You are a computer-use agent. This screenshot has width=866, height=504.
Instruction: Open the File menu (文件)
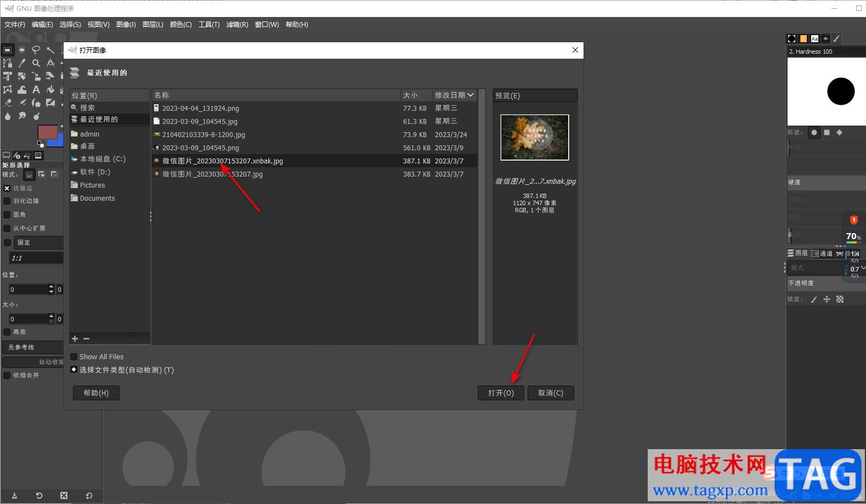point(15,25)
